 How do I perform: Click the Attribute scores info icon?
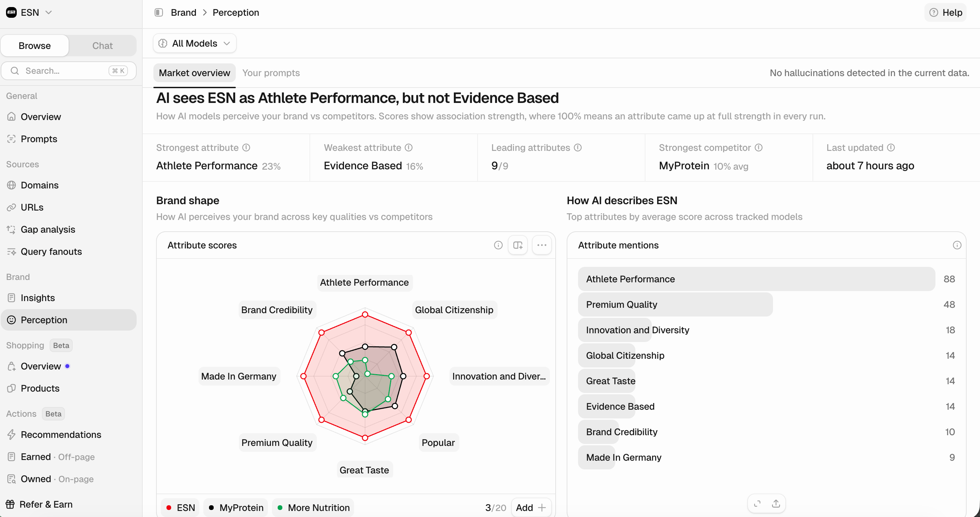[498, 245]
